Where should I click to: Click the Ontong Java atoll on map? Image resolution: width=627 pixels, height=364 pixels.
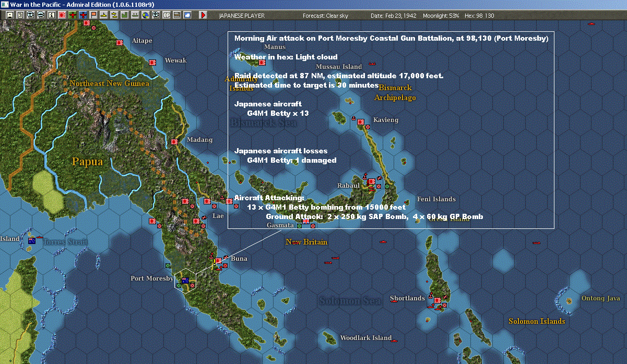point(569,300)
